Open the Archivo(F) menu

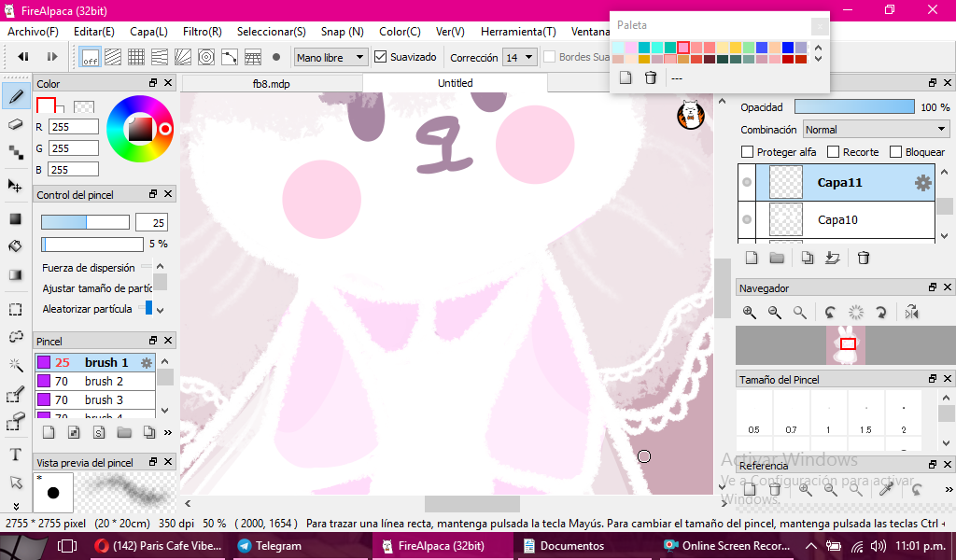click(33, 32)
